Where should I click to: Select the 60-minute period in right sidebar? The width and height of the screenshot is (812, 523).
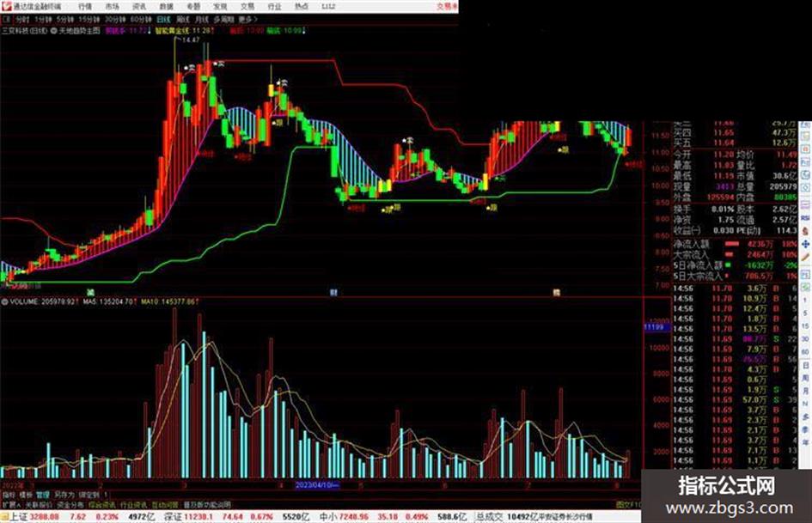pyautogui.click(x=805, y=351)
